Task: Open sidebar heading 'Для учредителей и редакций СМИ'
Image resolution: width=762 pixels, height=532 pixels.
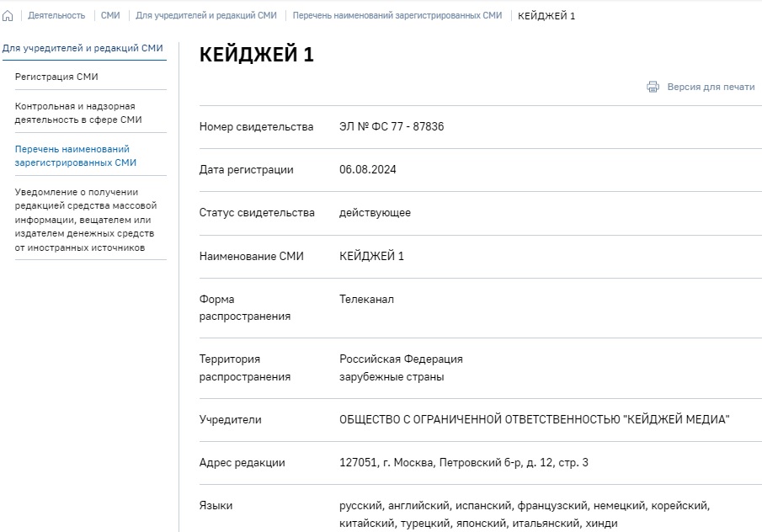Action: 83,48
